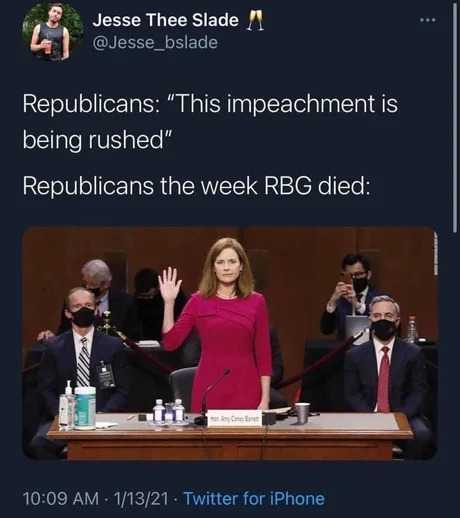Open Jesse Thee Slade's profile avatar
The height and width of the screenshot is (518, 460).
pyautogui.click(x=53, y=32)
